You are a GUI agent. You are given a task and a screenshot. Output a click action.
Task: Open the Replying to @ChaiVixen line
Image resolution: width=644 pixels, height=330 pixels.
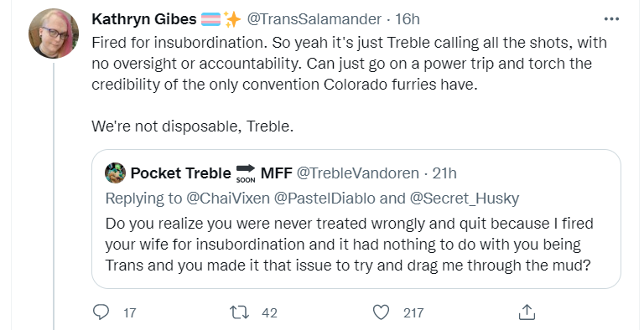[x=312, y=199]
